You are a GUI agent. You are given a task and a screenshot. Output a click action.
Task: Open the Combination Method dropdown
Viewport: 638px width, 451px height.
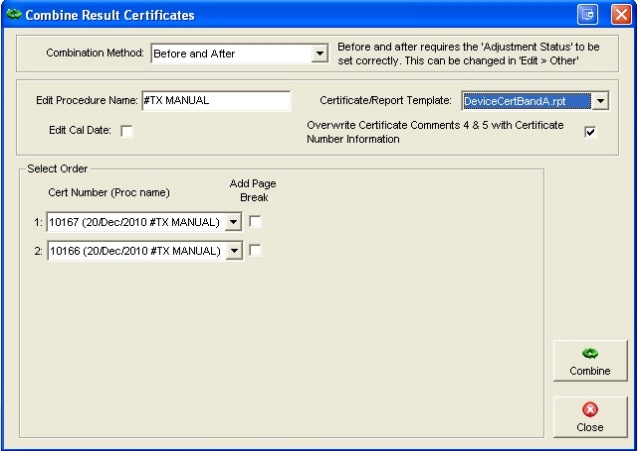click(x=319, y=53)
